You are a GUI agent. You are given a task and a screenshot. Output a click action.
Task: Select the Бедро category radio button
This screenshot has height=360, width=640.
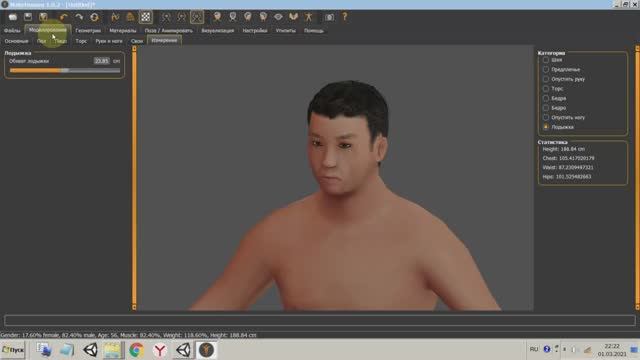coord(546,108)
